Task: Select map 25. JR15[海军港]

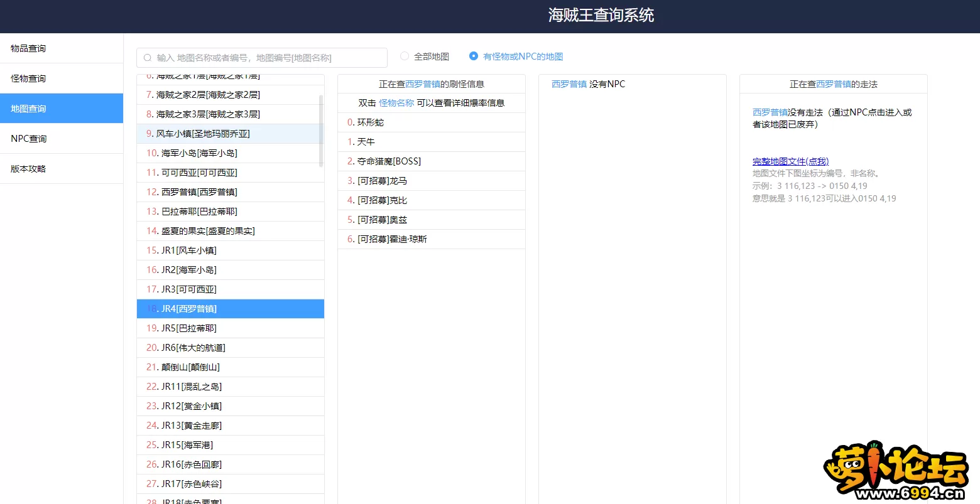Action: (x=231, y=445)
